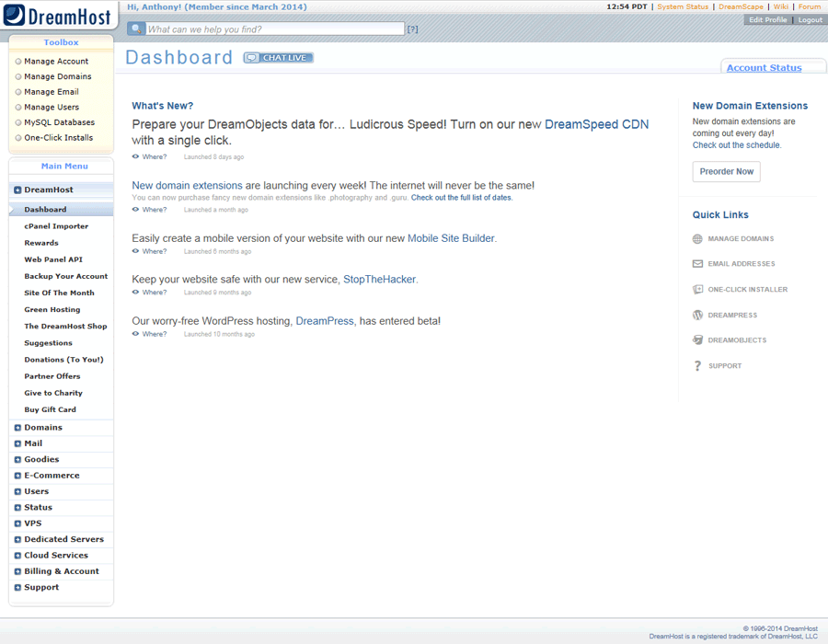Open cPanel Importer menu item
Viewport: 828px width, 644px height.
(56, 226)
